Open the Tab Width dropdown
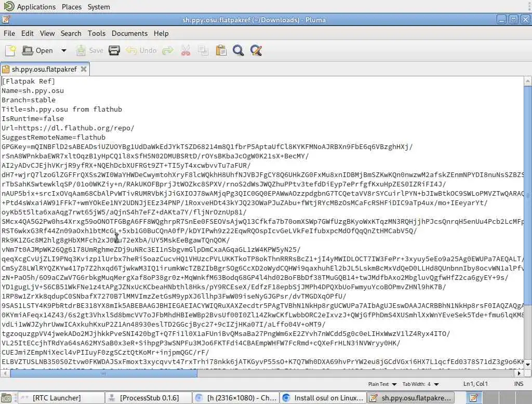 [421, 384]
